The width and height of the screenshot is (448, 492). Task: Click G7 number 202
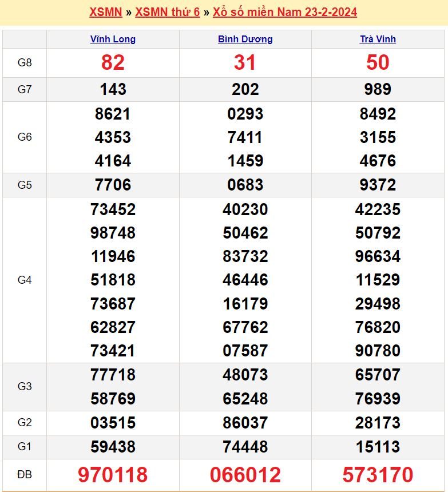[x=245, y=89]
